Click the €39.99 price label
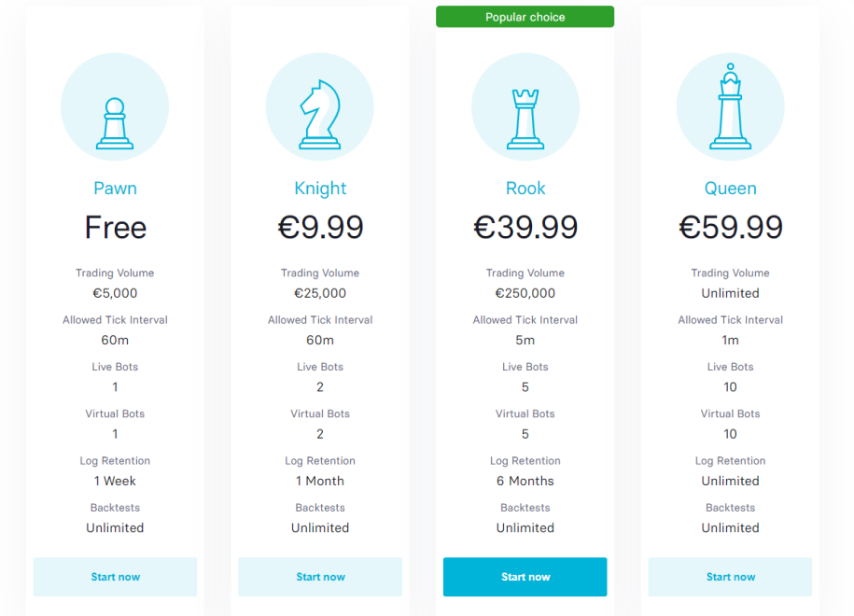854x616 pixels. (x=525, y=228)
